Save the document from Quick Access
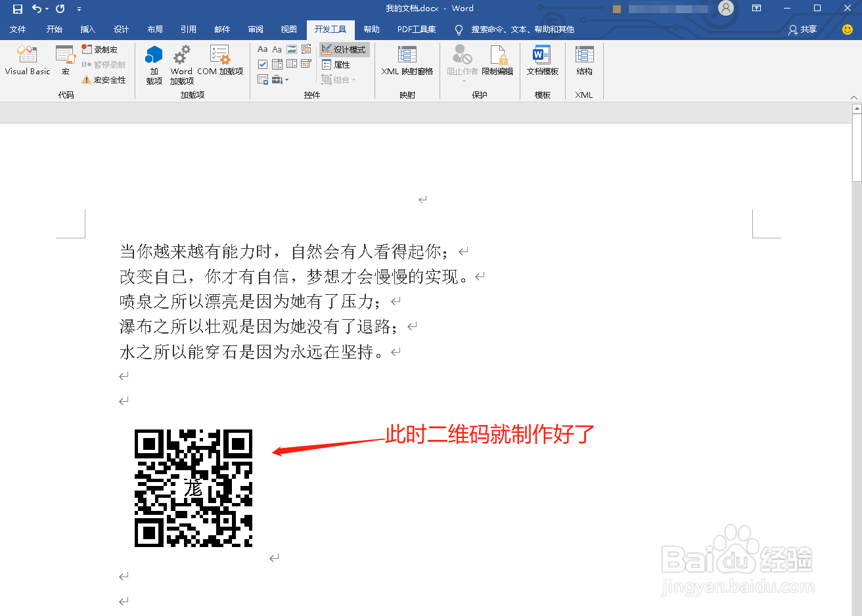This screenshot has width=862, height=616. point(18,9)
